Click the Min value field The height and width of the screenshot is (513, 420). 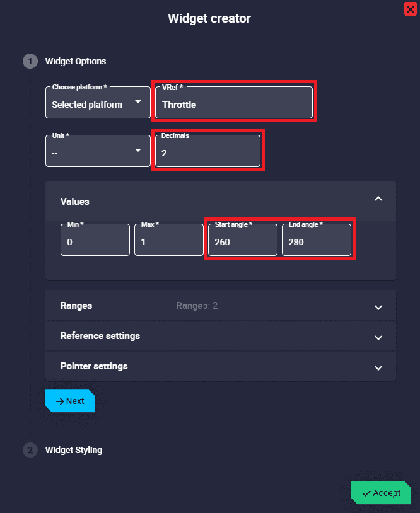[x=95, y=240]
